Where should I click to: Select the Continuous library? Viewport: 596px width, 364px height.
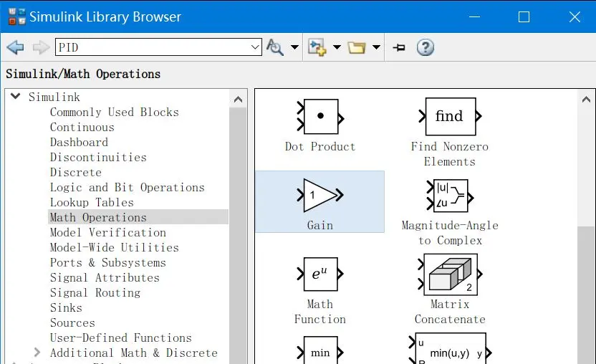pyautogui.click(x=82, y=127)
